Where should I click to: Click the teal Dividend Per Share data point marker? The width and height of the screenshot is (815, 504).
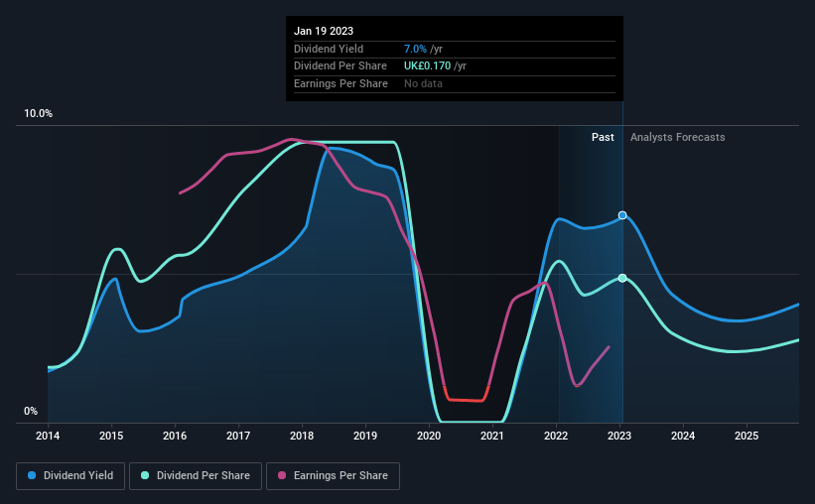coord(622,279)
